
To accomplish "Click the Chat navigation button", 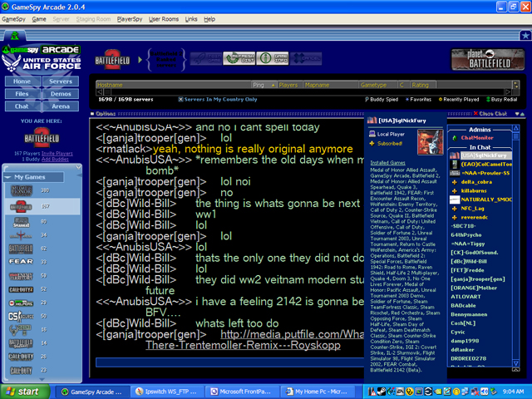I will pos(22,106).
